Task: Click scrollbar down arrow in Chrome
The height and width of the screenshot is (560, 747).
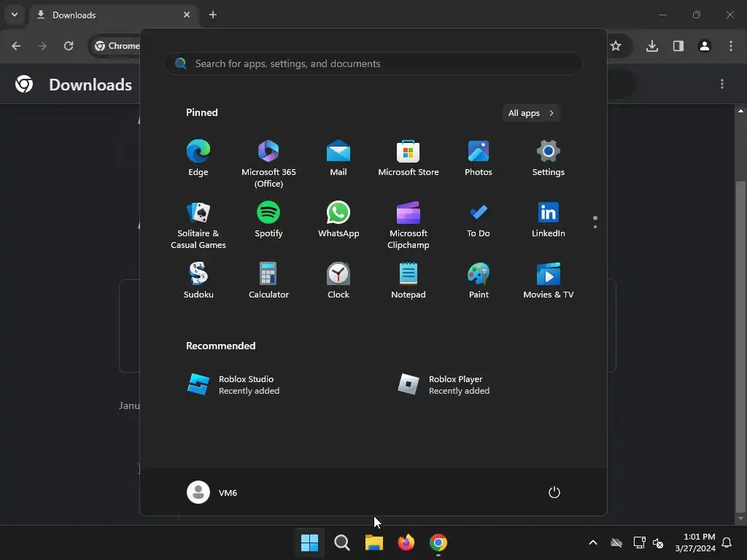Action: point(740,518)
